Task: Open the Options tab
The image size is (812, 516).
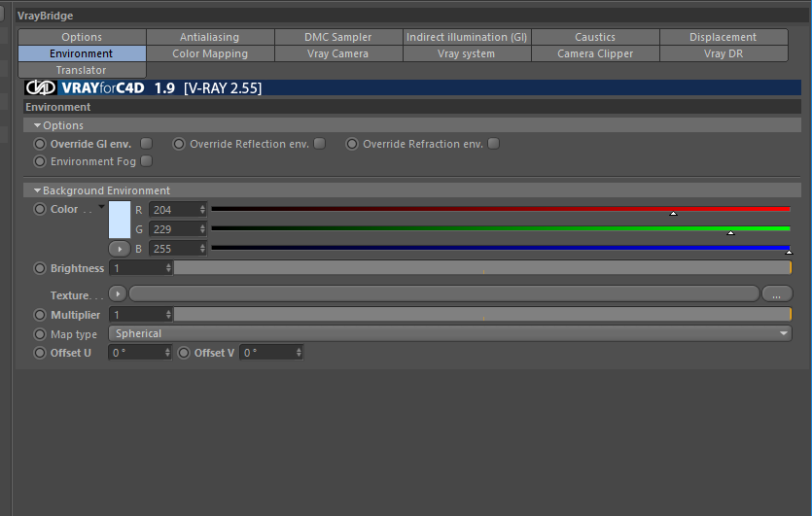Action: tap(82, 37)
